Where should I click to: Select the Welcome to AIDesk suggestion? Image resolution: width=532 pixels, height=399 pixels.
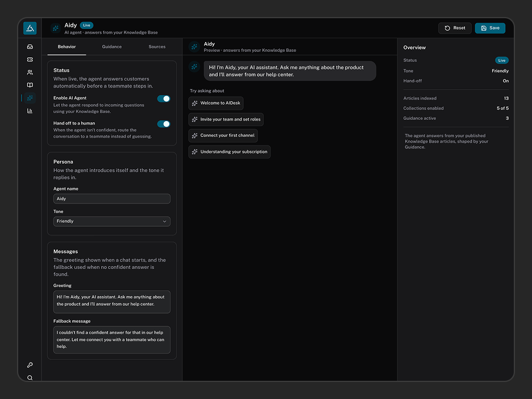(x=216, y=103)
